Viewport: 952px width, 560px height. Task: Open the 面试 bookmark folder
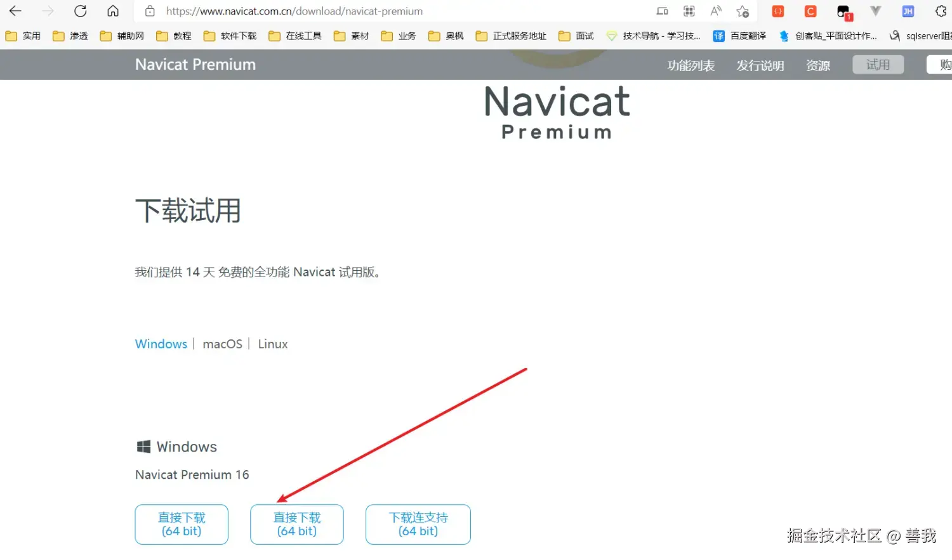click(576, 36)
